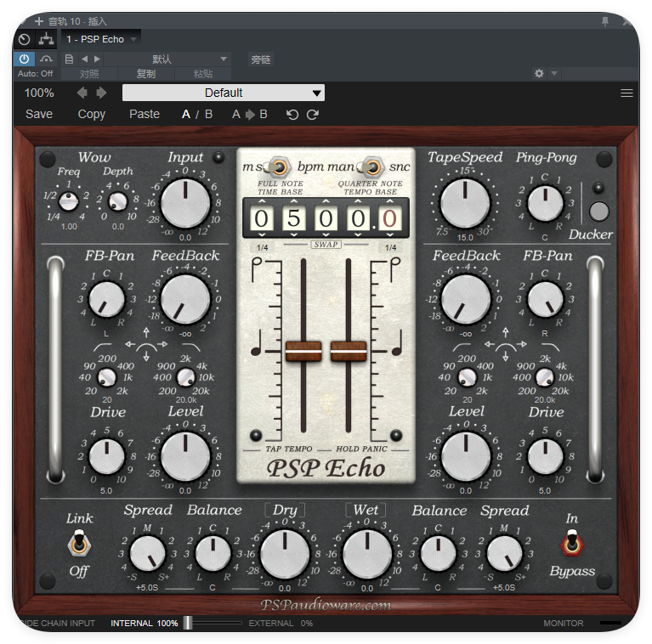This screenshot has height=644, width=652.
Task: Open the hamburger menu icon
Action: click(x=626, y=93)
